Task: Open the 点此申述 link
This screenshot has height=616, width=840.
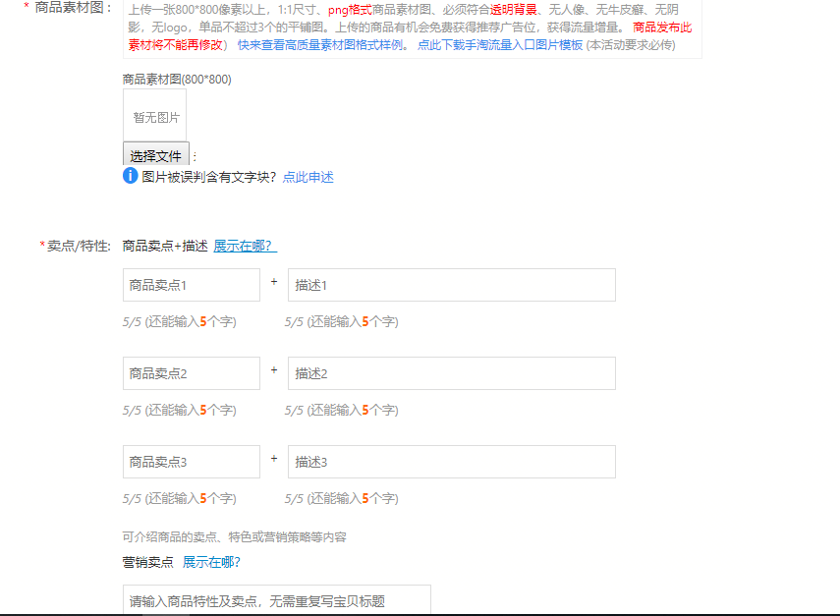Action: (308, 177)
